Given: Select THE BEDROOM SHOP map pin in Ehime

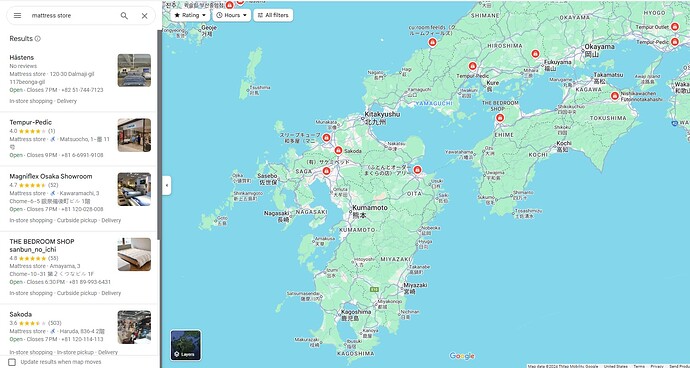Looking at the screenshot, I should 499,118.
